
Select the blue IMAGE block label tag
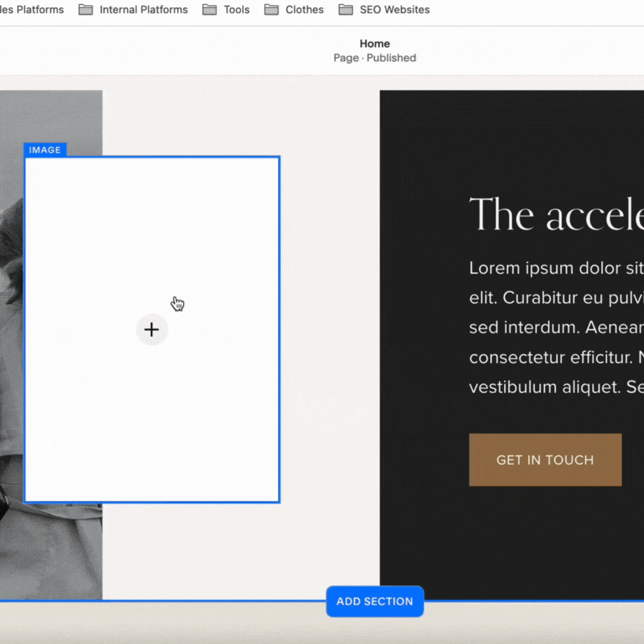(x=45, y=150)
